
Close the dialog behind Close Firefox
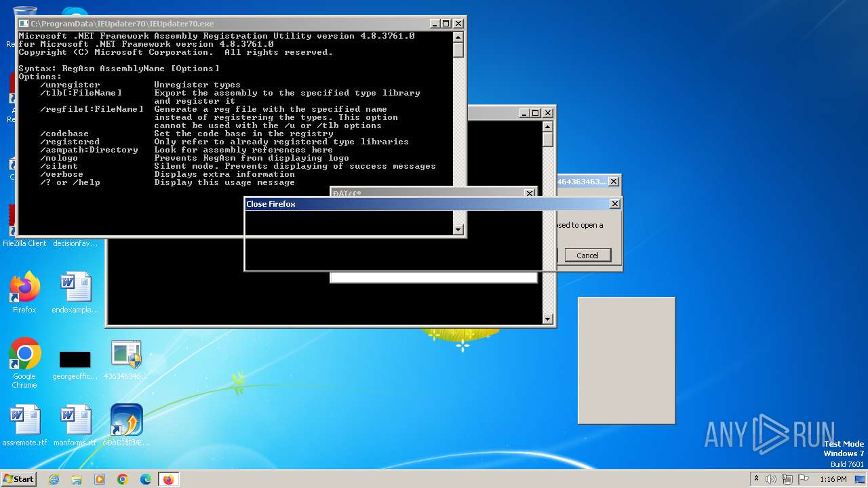pyautogui.click(x=530, y=193)
